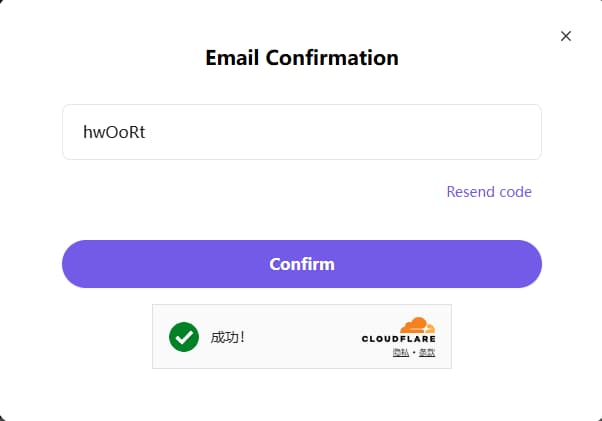Screen dimensions: 602x421
Task: Click the green success checkmark icon
Action: point(184,337)
